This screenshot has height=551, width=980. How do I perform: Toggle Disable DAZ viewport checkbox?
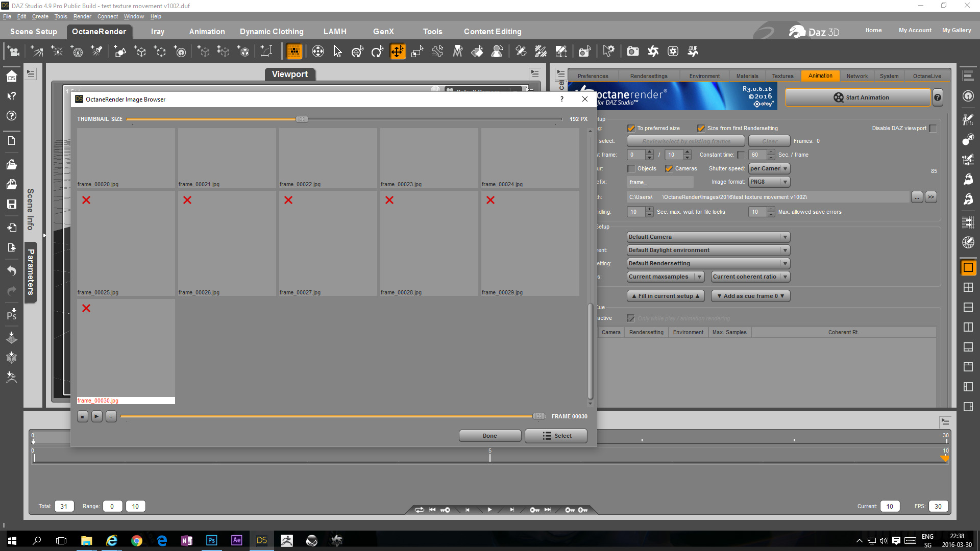pyautogui.click(x=933, y=128)
